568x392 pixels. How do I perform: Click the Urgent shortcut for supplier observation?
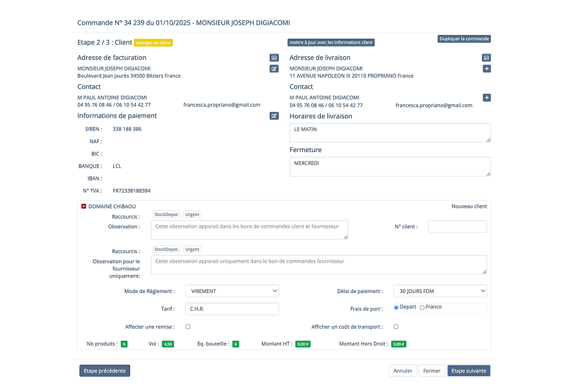point(191,249)
